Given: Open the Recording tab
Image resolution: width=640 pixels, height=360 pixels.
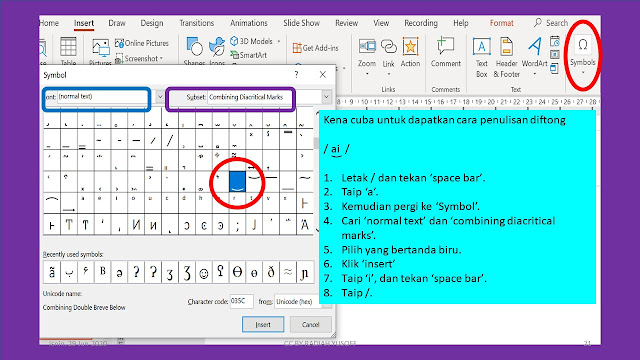Looking at the screenshot, I should coord(421,23).
